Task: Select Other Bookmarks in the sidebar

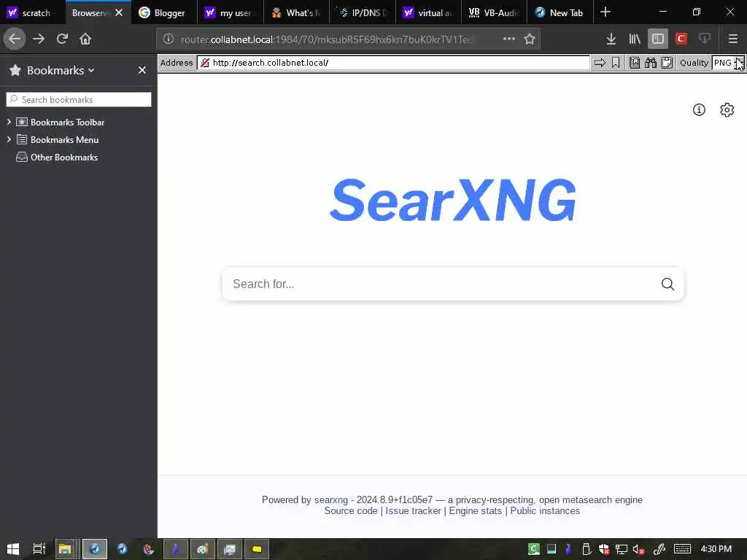Action: click(64, 157)
